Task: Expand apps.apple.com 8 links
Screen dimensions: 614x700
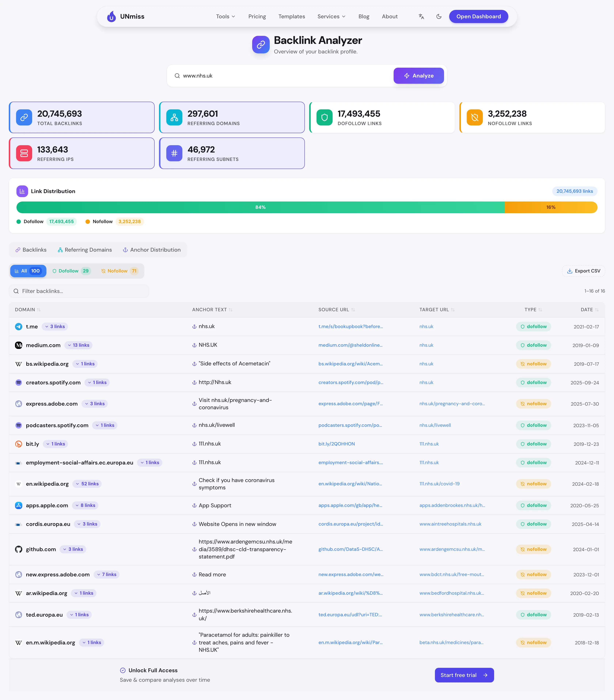Action: pos(85,505)
